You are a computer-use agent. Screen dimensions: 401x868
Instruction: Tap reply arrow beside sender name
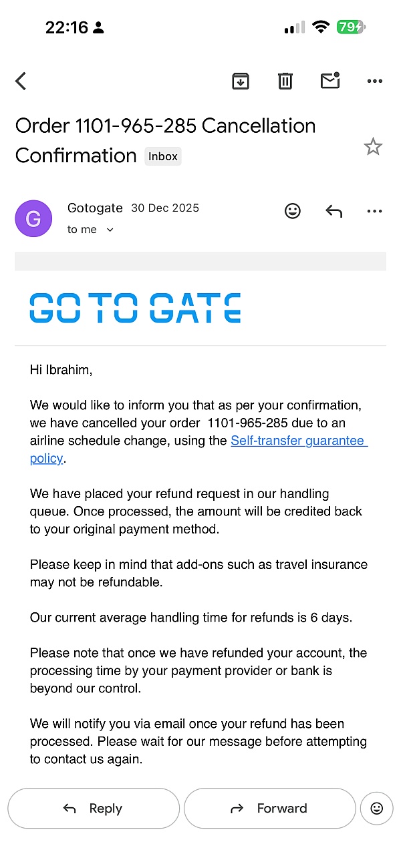click(x=333, y=212)
